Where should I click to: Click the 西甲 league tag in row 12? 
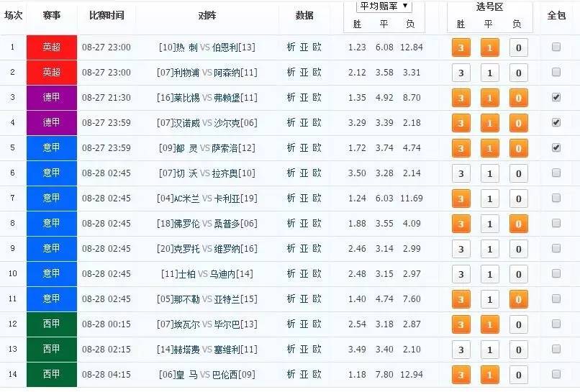coord(52,324)
